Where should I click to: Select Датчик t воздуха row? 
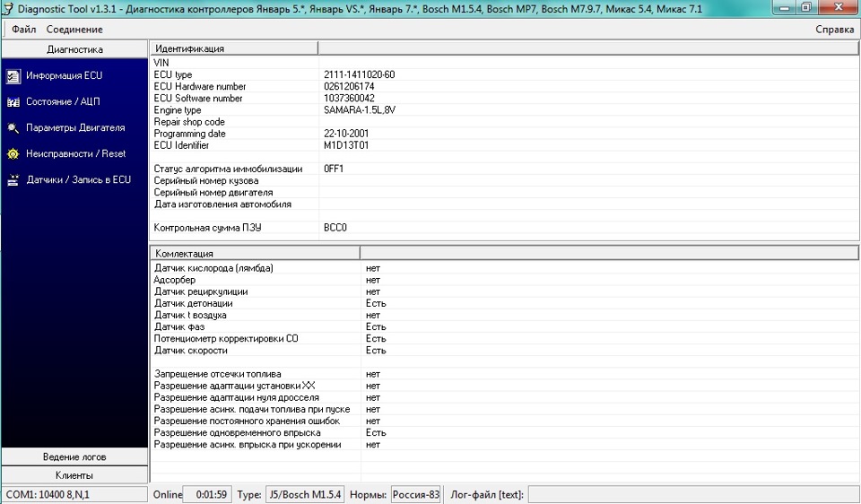tap(504, 316)
